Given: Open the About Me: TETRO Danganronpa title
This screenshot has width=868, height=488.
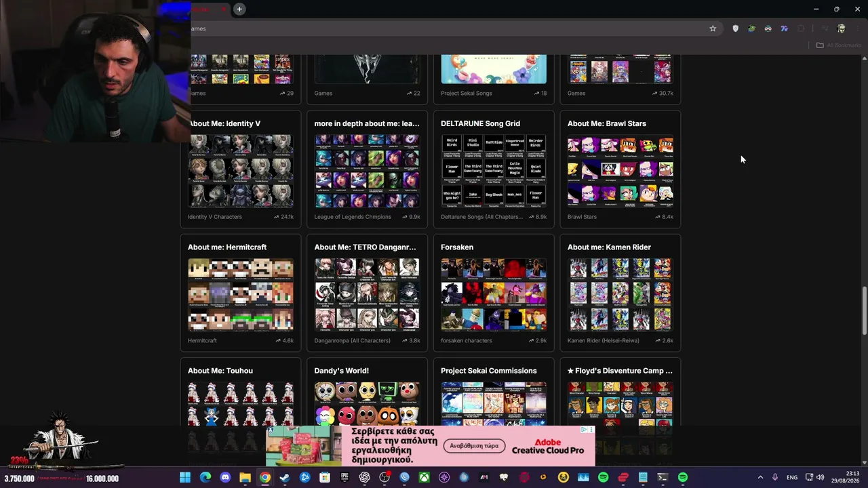Looking at the screenshot, I should point(366,247).
